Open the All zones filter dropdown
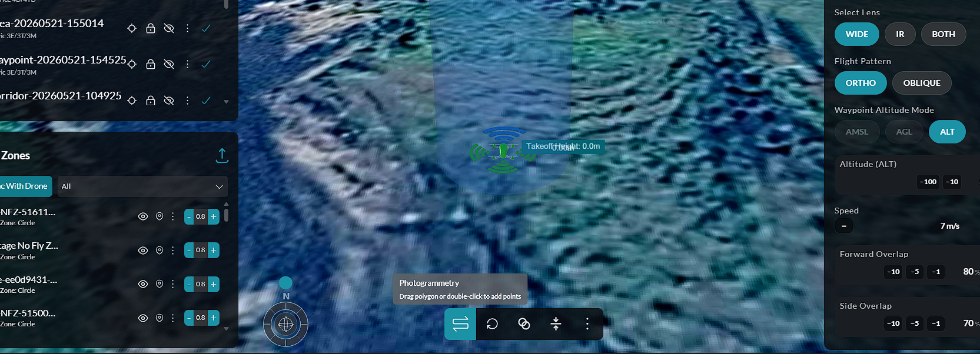Image resolution: width=980 pixels, height=354 pixels. click(x=142, y=186)
